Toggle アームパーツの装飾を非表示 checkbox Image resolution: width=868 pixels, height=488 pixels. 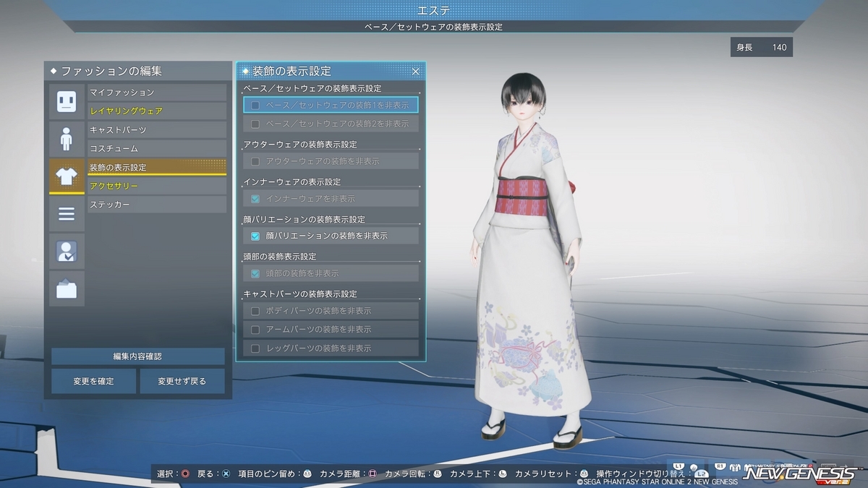point(255,330)
